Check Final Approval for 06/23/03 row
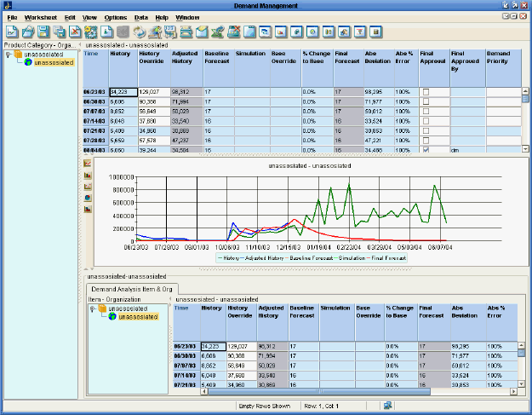This screenshot has height=415, width=532. tap(426, 92)
